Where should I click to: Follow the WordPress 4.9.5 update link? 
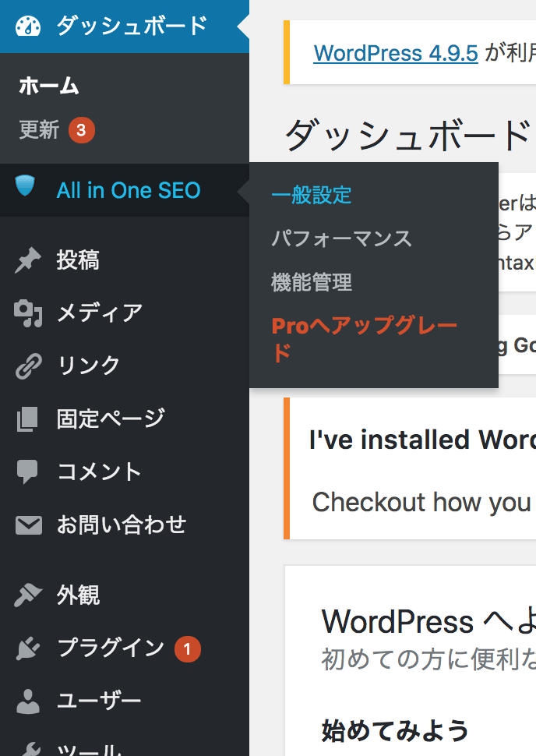coord(395,53)
